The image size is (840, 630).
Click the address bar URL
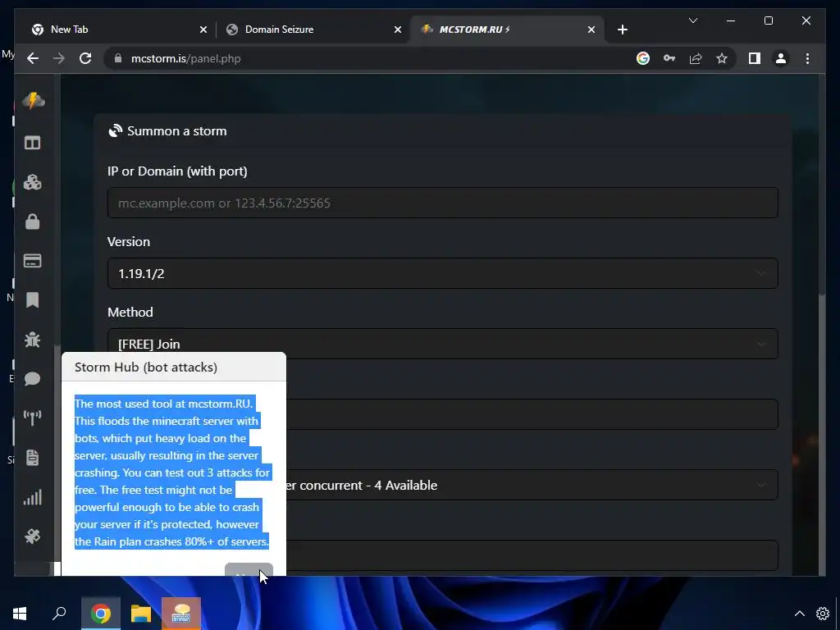(x=186, y=58)
